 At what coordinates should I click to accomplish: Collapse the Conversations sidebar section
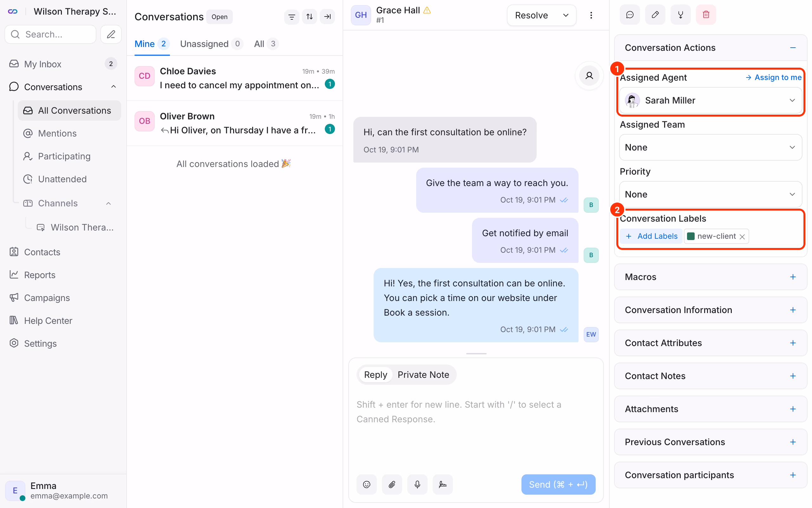[x=114, y=87]
